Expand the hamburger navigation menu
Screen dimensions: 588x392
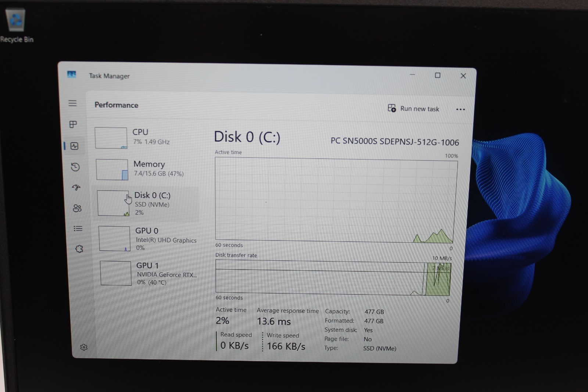pos(72,103)
